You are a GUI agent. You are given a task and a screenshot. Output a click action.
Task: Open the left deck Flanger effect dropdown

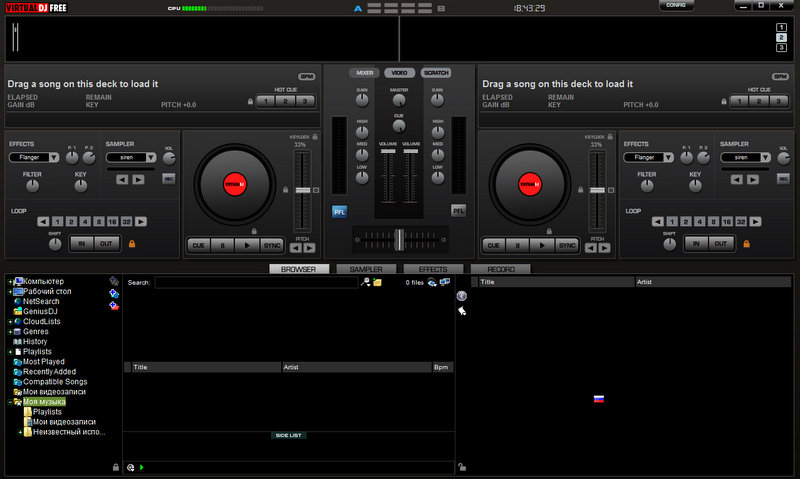(x=54, y=157)
